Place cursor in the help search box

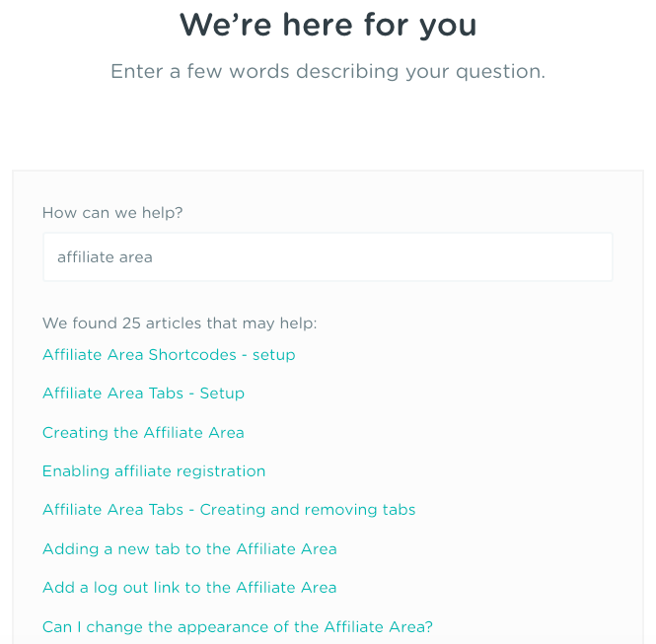tap(328, 257)
